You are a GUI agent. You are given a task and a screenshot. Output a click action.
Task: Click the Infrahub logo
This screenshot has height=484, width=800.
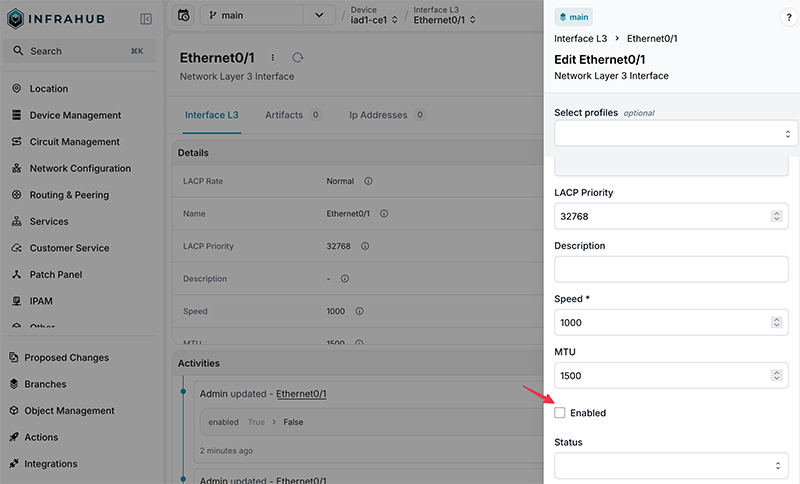56,19
